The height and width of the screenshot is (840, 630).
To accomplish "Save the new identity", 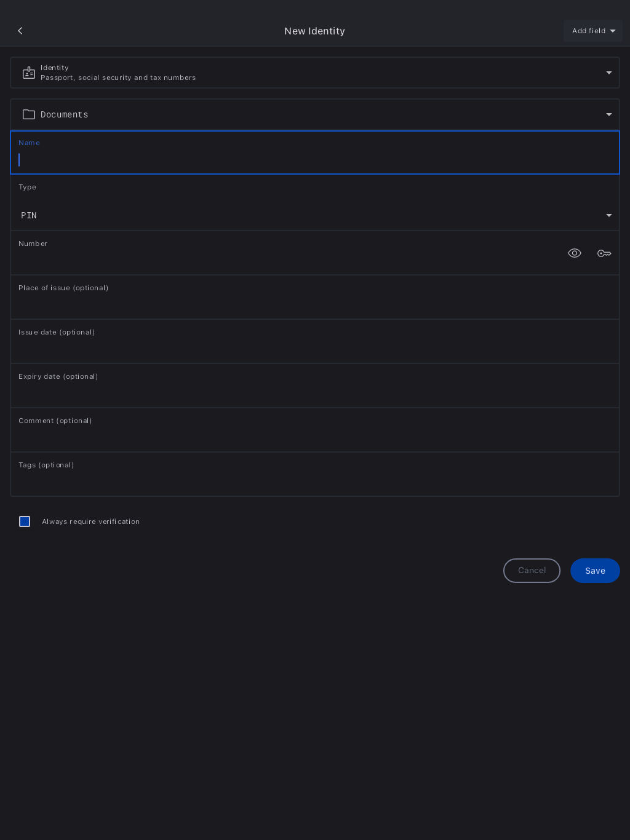I will tap(595, 571).
